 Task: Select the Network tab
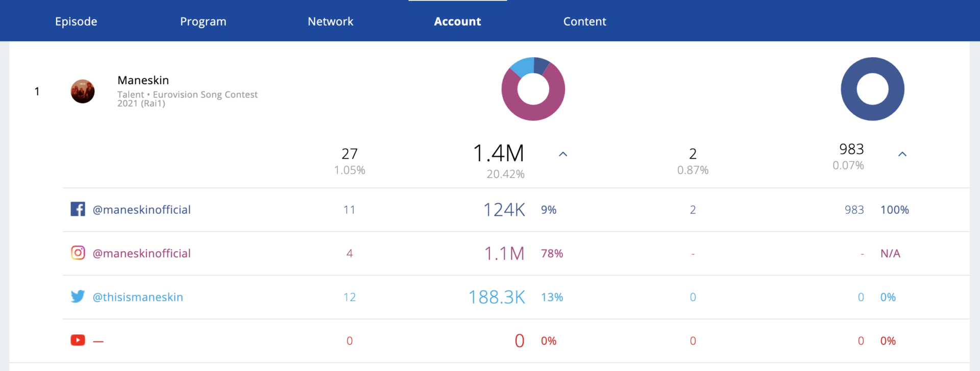click(330, 21)
